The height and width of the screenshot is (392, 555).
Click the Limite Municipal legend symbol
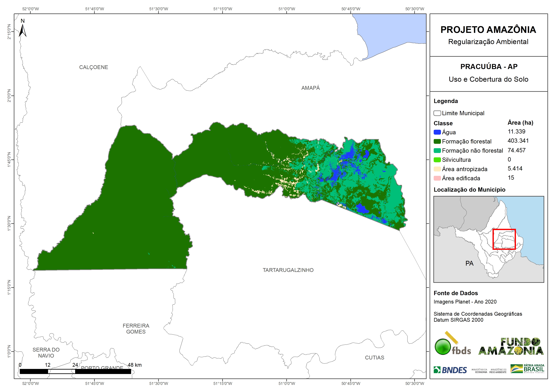pos(437,113)
